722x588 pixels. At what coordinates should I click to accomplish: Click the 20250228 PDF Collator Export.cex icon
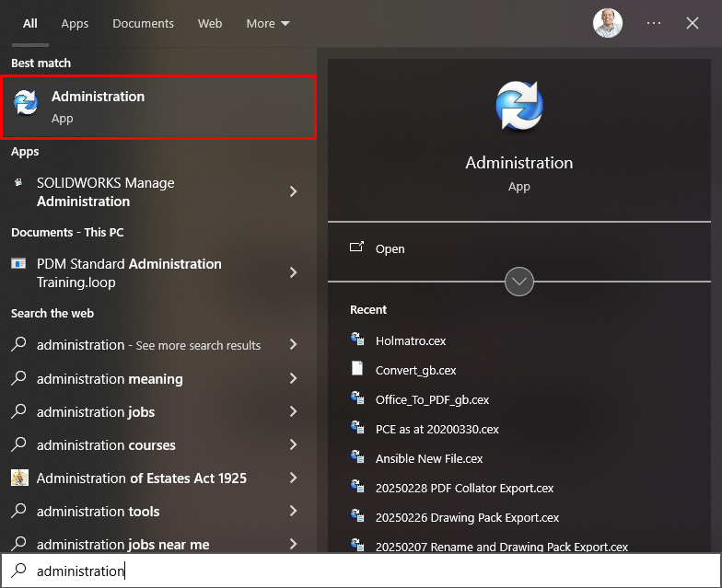click(x=357, y=486)
